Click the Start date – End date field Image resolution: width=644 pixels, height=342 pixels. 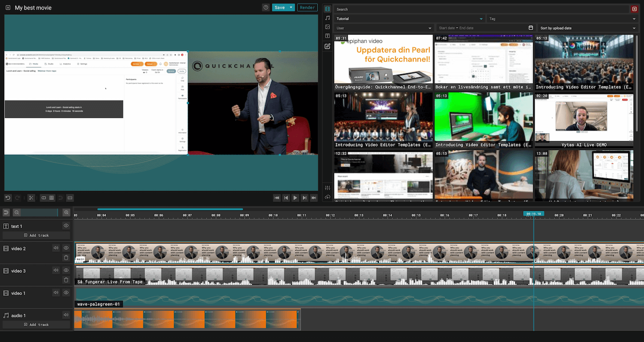point(485,28)
